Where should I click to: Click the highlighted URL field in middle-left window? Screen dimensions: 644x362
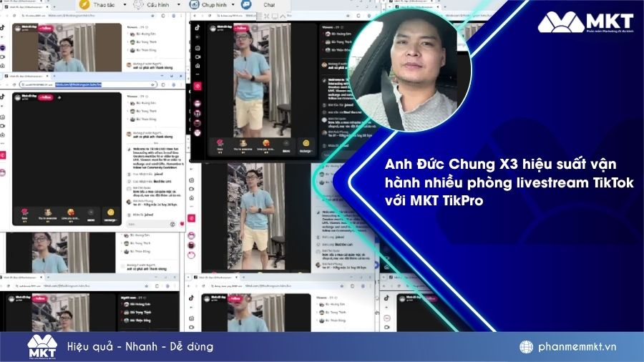coord(88,84)
